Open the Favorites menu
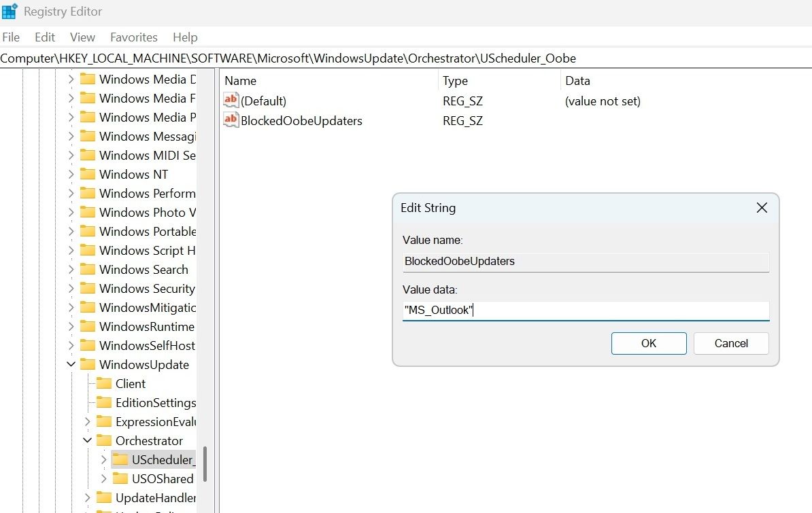 [x=133, y=37]
